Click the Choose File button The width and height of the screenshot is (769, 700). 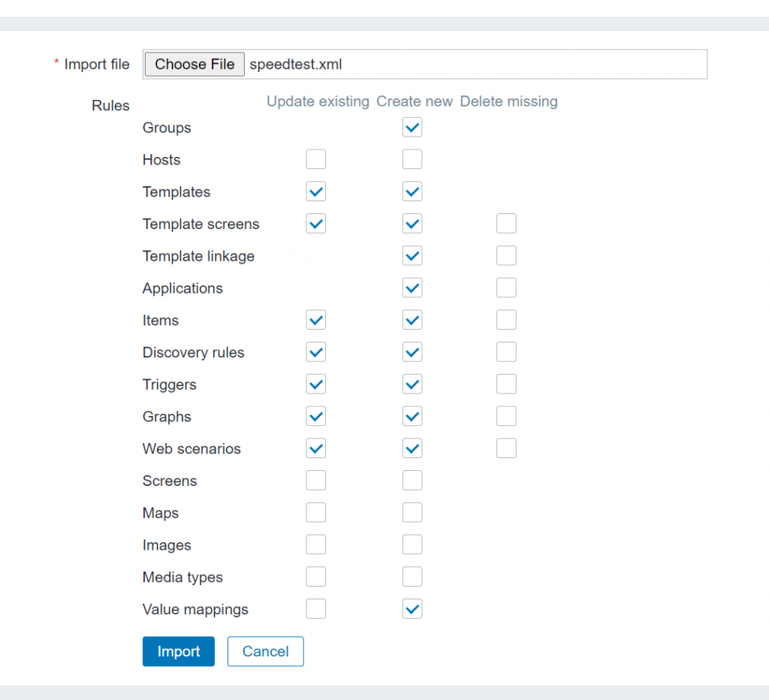[195, 65]
